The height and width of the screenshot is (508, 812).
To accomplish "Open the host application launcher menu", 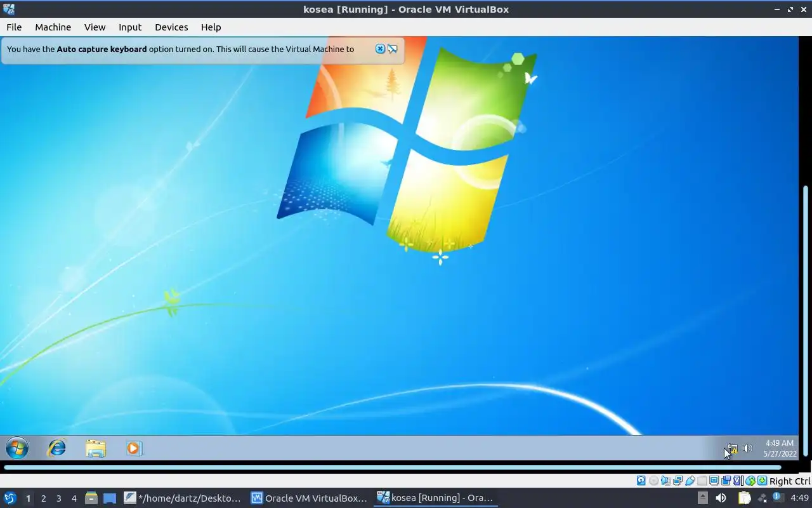I will [10, 498].
